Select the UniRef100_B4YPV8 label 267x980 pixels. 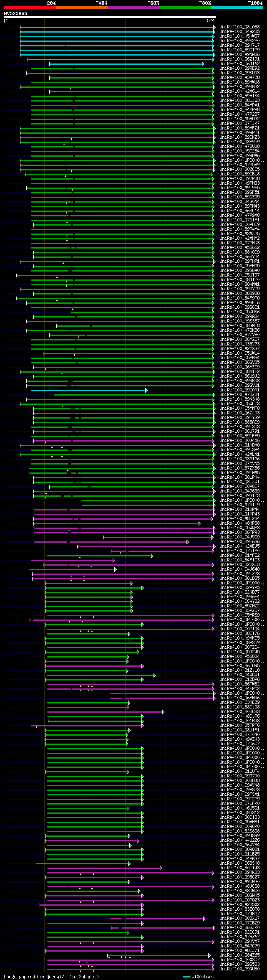[239, 109]
